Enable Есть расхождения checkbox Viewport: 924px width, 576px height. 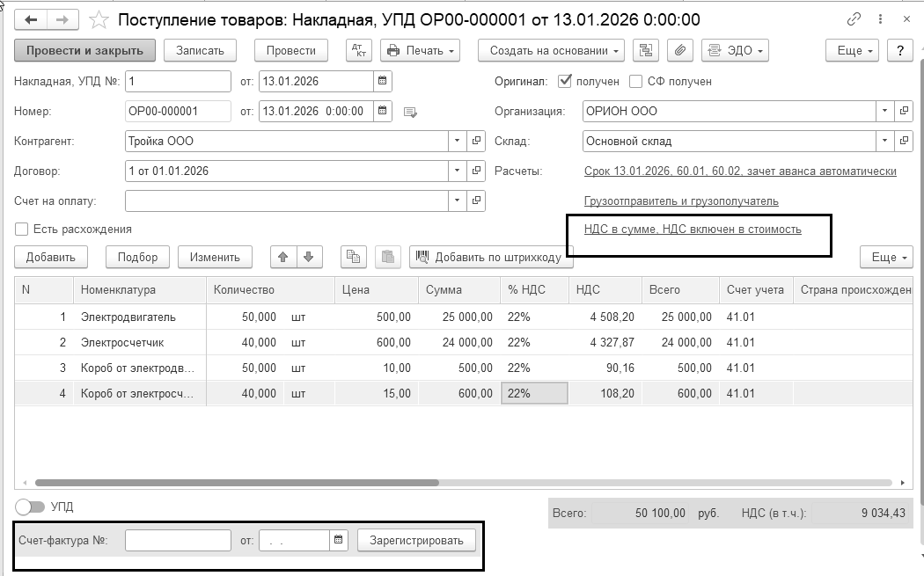(21, 230)
